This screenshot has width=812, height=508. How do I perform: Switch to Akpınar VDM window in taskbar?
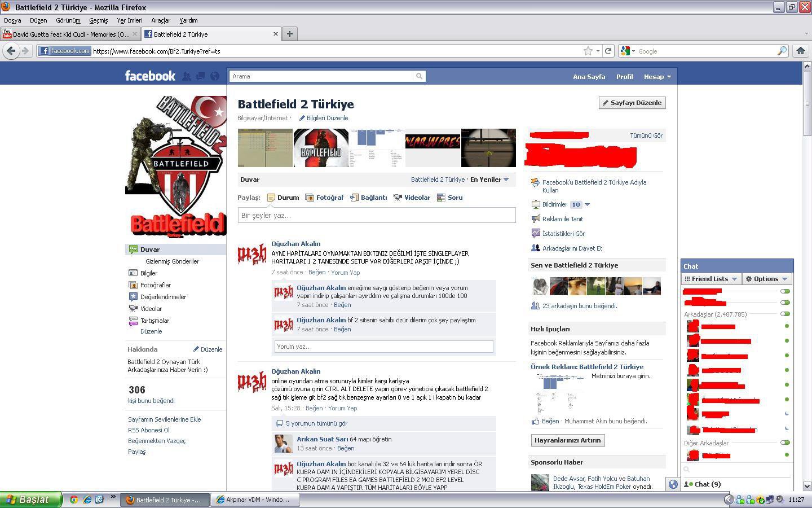pos(254,500)
